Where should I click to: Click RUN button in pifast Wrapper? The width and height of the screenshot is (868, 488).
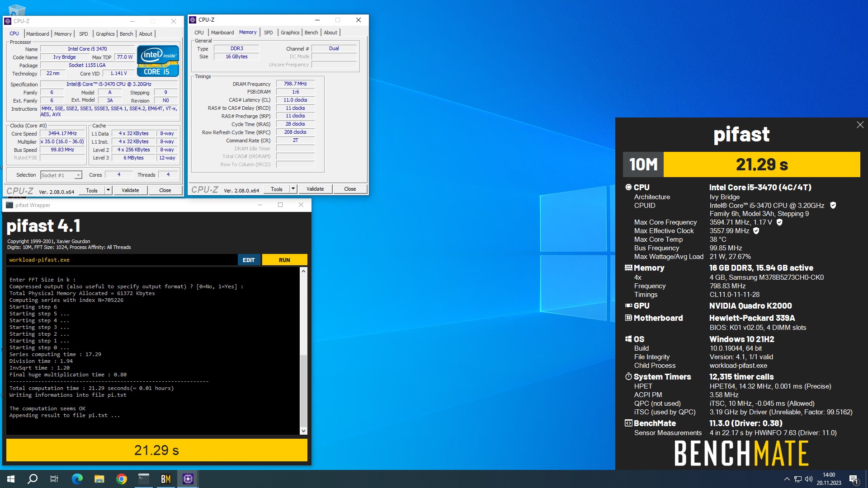284,260
